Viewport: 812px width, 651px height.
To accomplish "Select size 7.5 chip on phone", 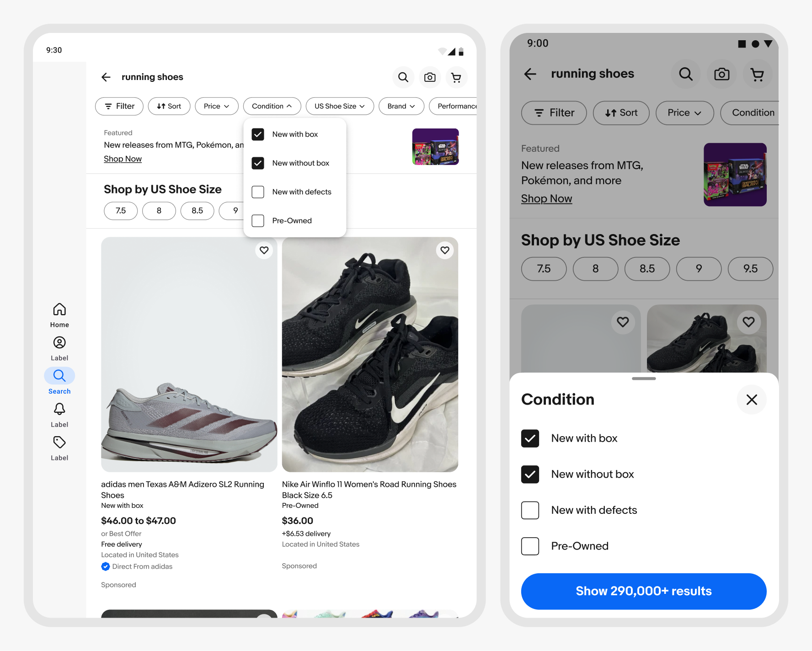I will point(544,269).
